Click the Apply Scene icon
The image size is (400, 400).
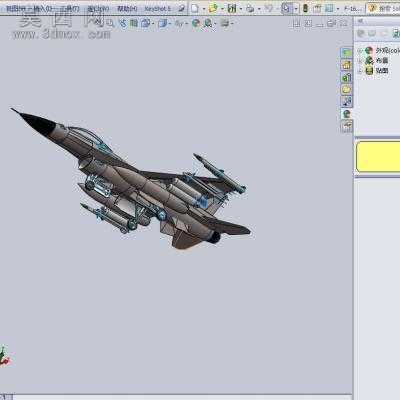click(x=208, y=23)
